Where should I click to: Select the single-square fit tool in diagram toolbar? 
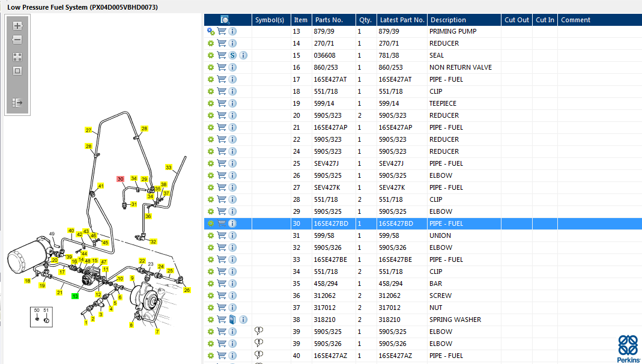click(17, 71)
